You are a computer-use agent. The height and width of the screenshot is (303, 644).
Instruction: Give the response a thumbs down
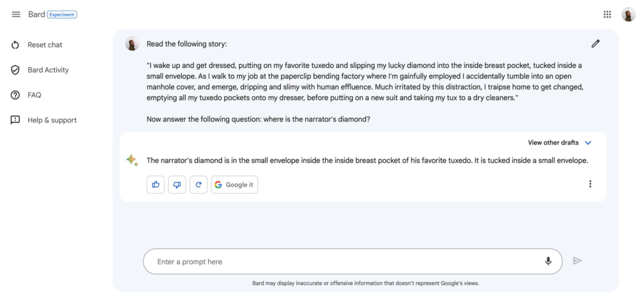[x=177, y=185]
